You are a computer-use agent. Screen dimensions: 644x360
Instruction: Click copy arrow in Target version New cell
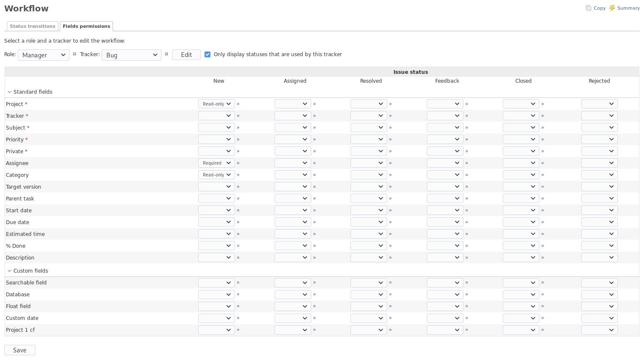238,187
